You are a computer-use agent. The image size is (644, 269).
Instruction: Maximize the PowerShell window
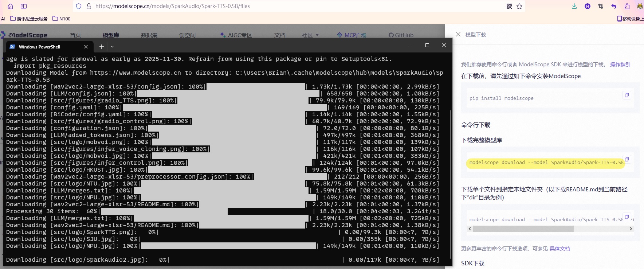coord(427,45)
